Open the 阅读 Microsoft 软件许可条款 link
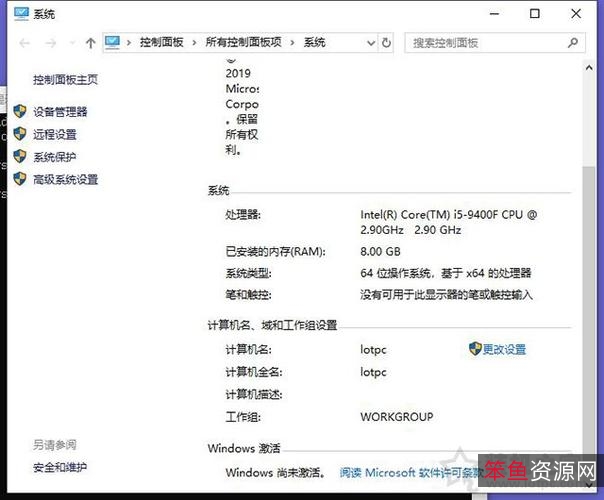The width and height of the screenshot is (604, 500). (411, 473)
